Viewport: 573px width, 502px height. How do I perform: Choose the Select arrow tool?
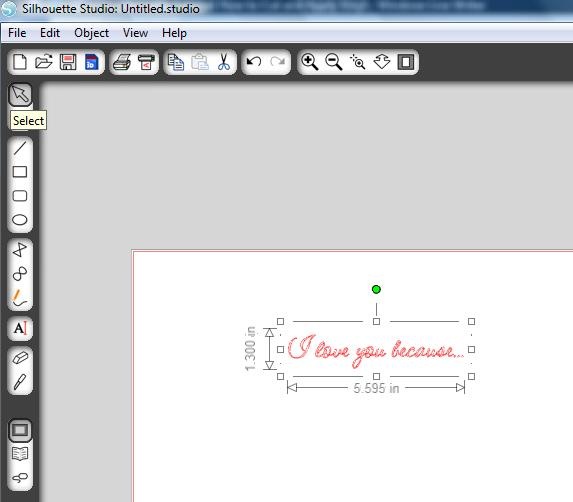(x=20, y=94)
